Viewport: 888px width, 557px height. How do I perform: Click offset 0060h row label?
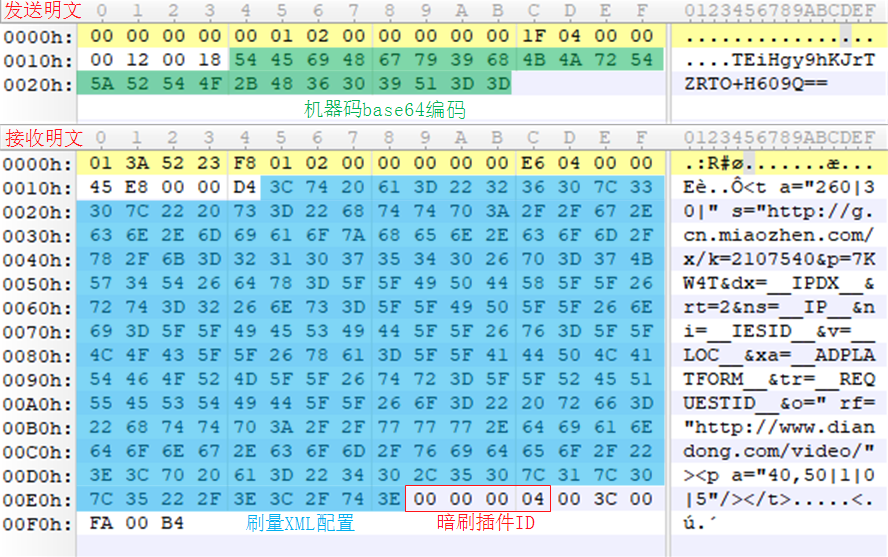(38, 308)
